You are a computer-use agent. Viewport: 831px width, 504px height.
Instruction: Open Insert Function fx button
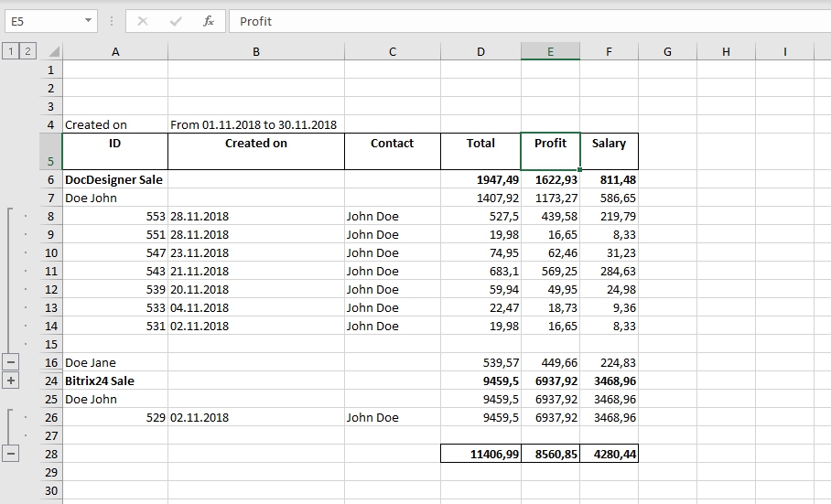(x=209, y=21)
